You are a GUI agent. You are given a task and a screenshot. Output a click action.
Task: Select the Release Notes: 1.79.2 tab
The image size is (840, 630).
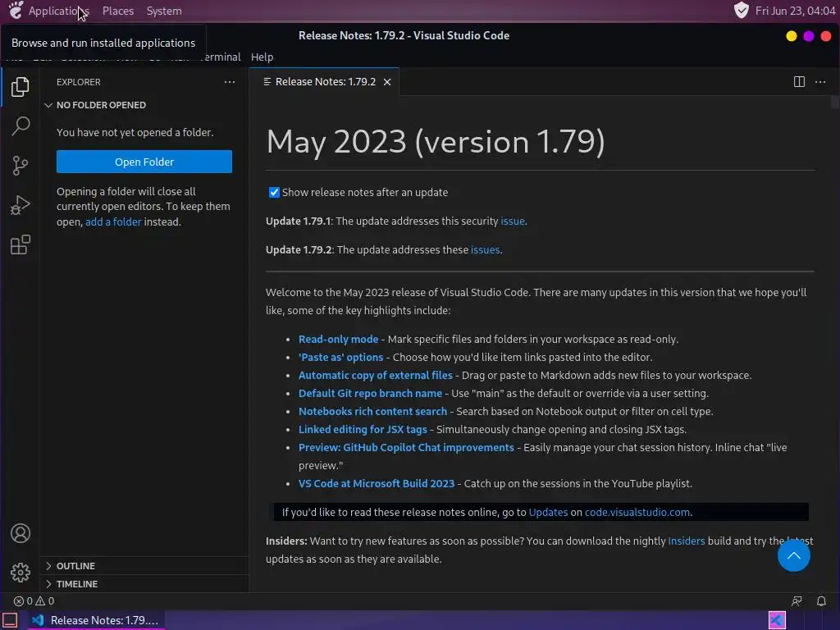(325, 82)
